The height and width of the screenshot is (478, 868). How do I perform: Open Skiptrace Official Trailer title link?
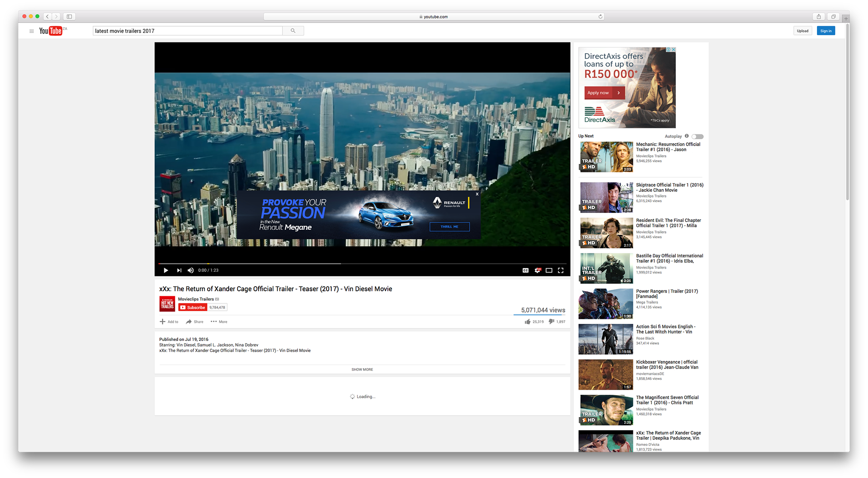(670, 188)
